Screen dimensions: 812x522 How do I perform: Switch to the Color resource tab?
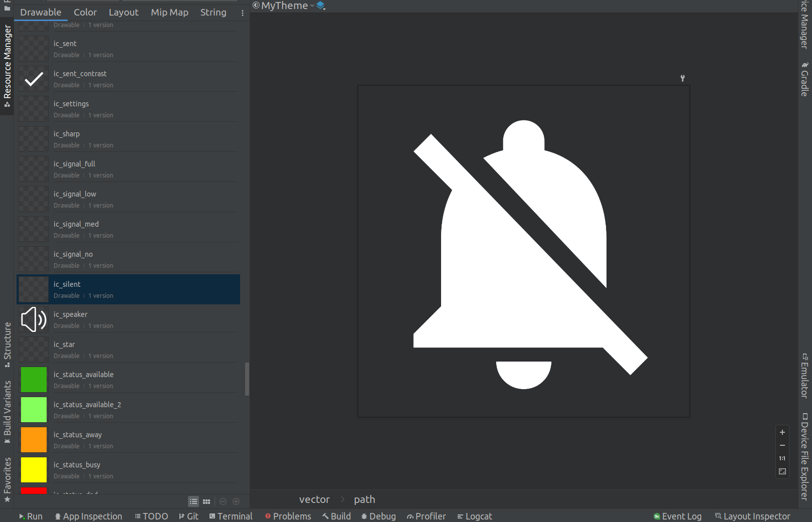click(x=85, y=13)
